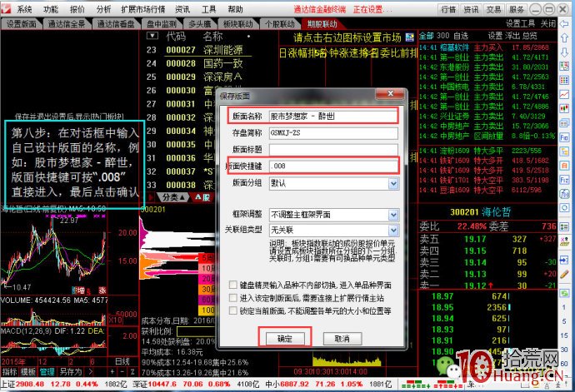Click the 资讯 button at top right

pyautogui.click(x=471, y=9)
